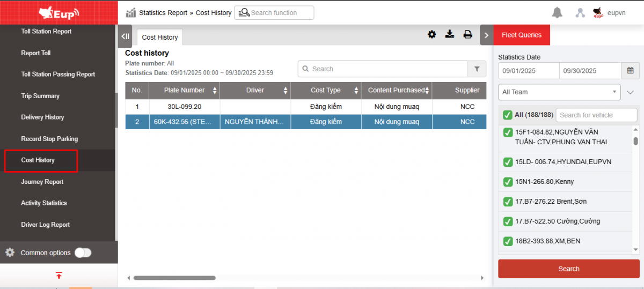Click the red Search button
Image resolution: width=644 pixels, height=289 pixels.
tap(568, 269)
